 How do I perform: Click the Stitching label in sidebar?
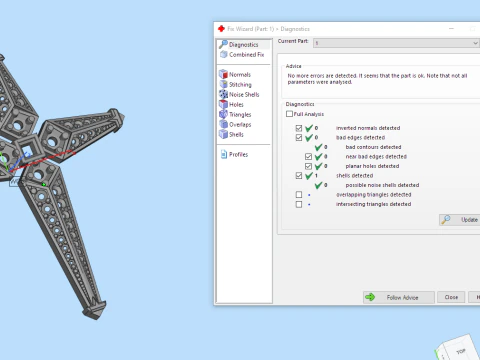tap(240, 85)
